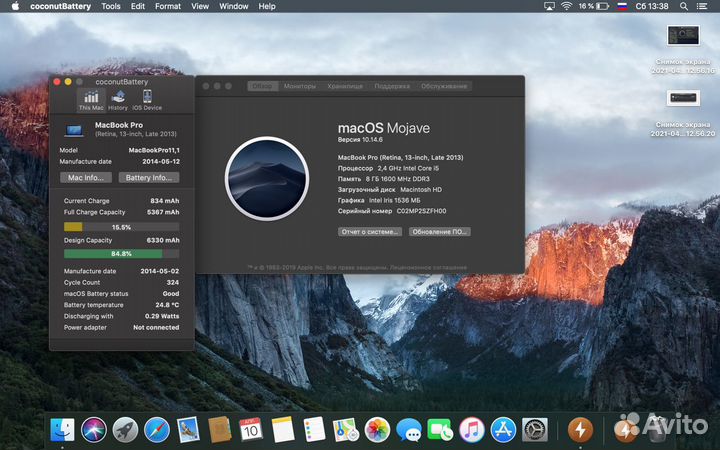Select the screenshot file ending 12.56.16

[x=683, y=49]
